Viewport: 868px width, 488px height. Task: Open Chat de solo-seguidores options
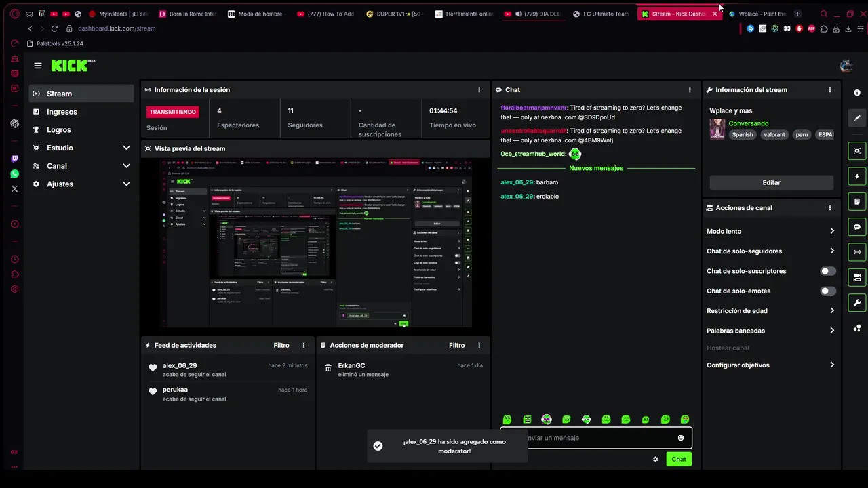(x=771, y=251)
